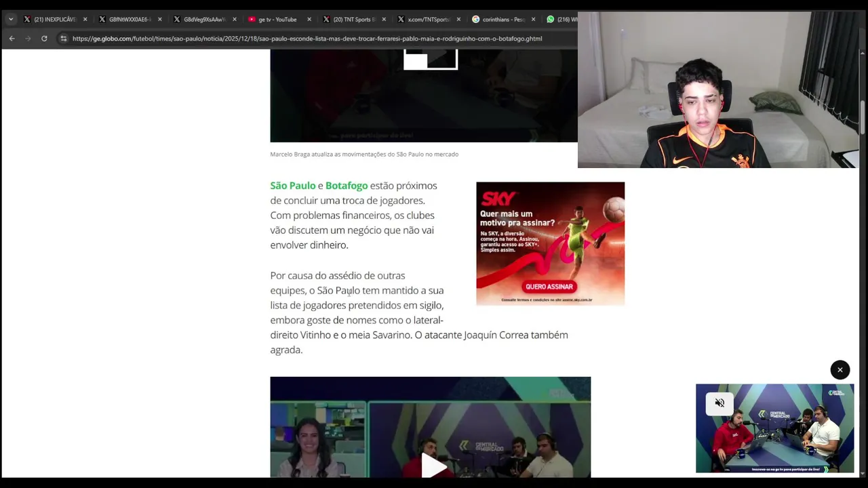The width and height of the screenshot is (868, 488).
Task: Switch to the 'x.com/TNTSports' tab
Action: 424,19
